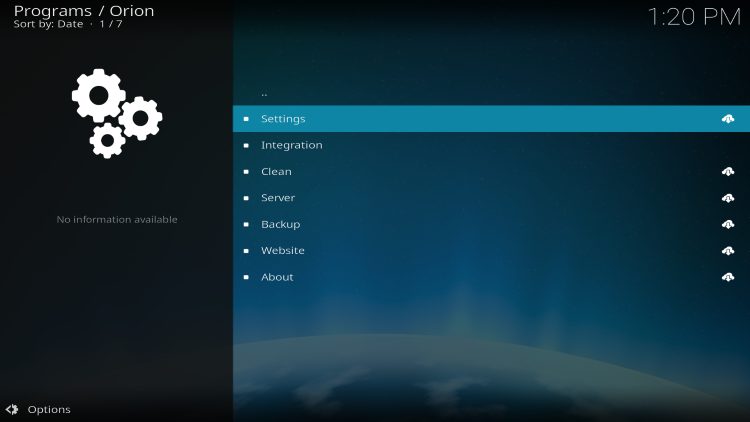Click the bullet marker beside Settings

click(x=246, y=119)
